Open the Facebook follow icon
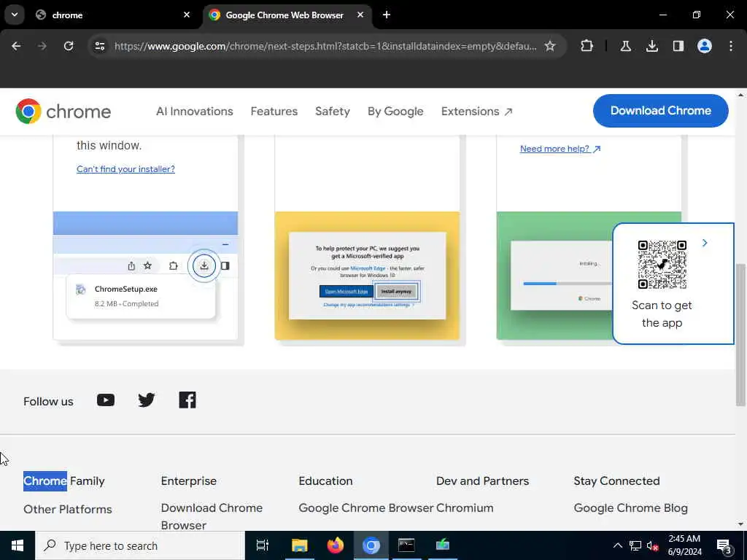The height and width of the screenshot is (560, 747). [x=187, y=400]
